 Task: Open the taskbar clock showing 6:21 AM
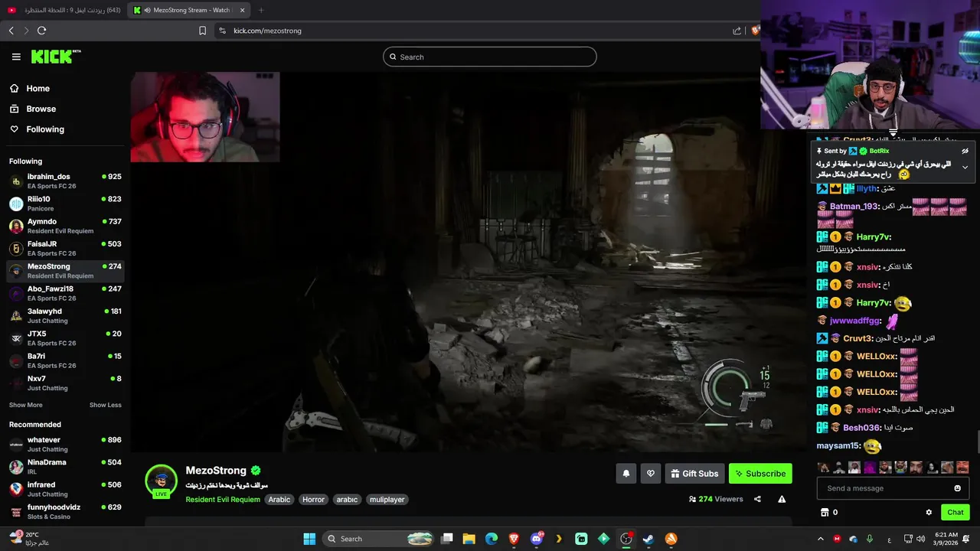[946, 539]
